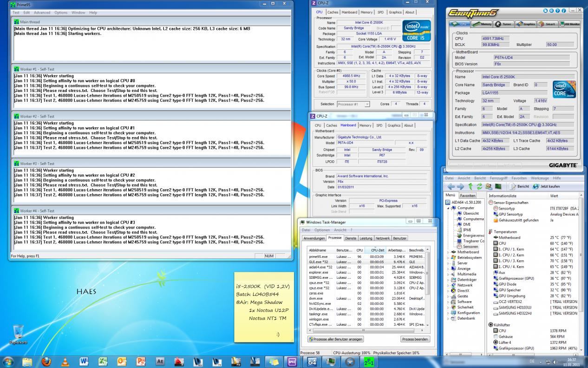The width and height of the screenshot is (588, 368).
Task: Click the Bericht toolbar button in AIDA64
Action: (519, 186)
